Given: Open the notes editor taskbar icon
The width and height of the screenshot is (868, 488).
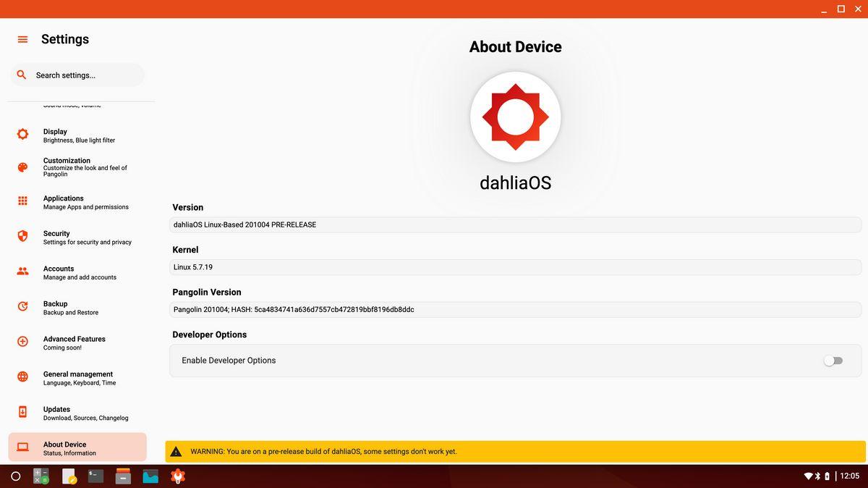Looking at the screenshot, I should pyautogui.click(x=69, y=476).
